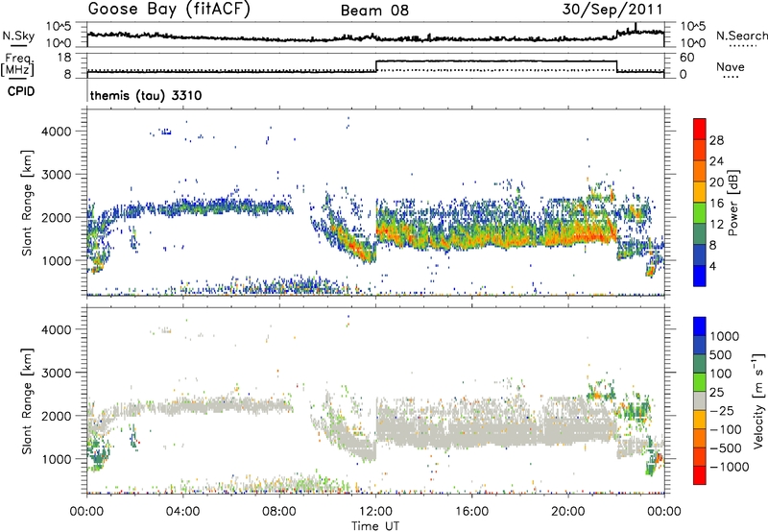Click the gray segment of the Velocity colorbar
The height and width of the screenshot is (532, 768).
[x=700, y=400]
